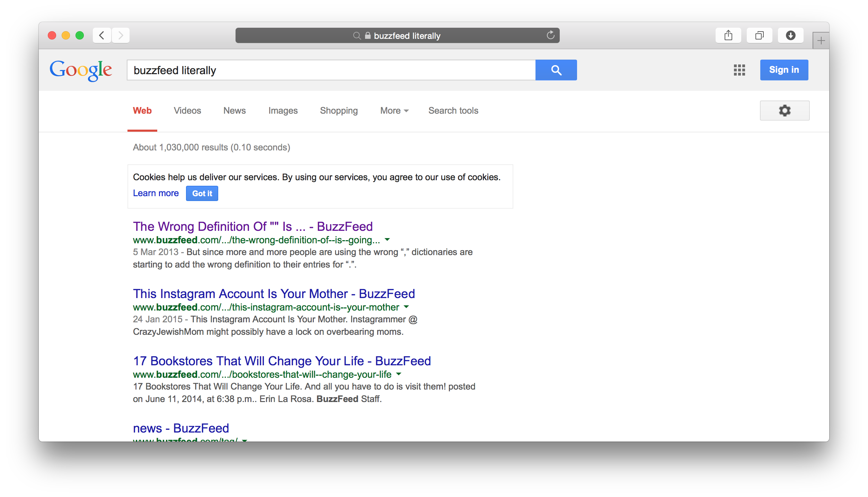This screenshot has width=868, height=497.
Task: Click the Google logo
Action: pos(81,70)
